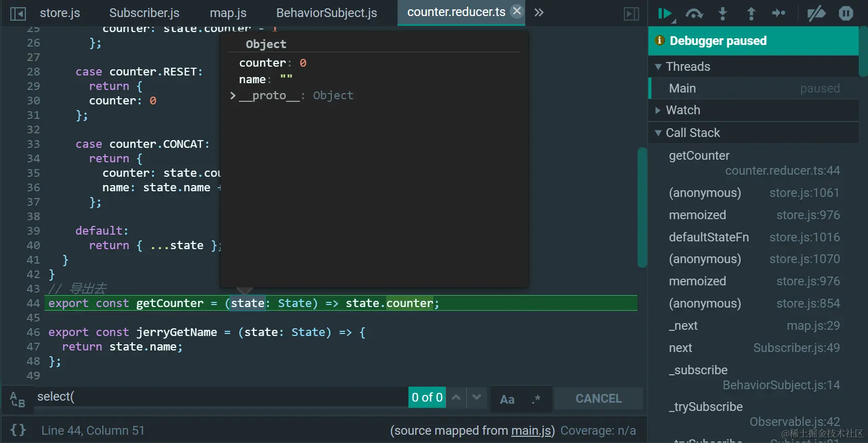Toggle pause on exceptions
Viewport: 868px width, 443px height.
[846, 13]
